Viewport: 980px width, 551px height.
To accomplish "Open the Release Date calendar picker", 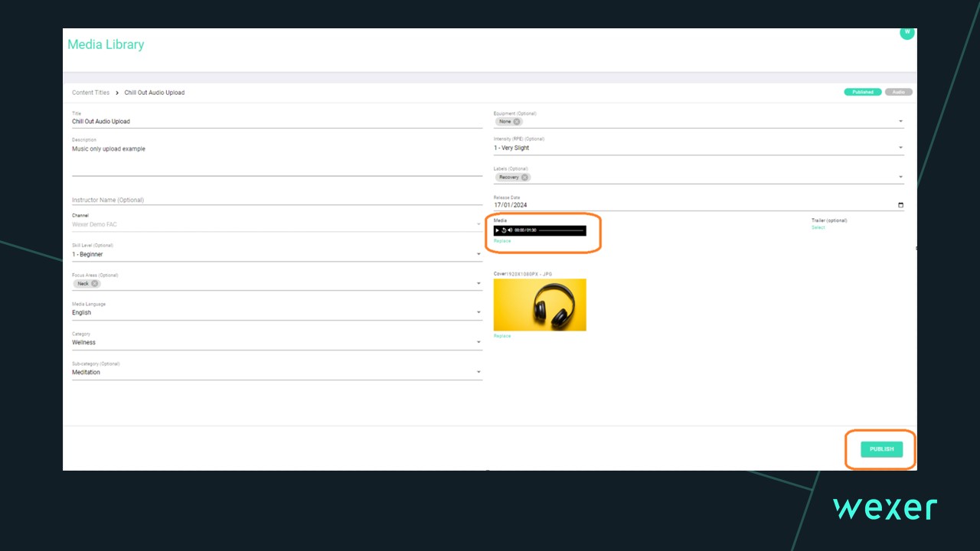I will click(900, 205).
